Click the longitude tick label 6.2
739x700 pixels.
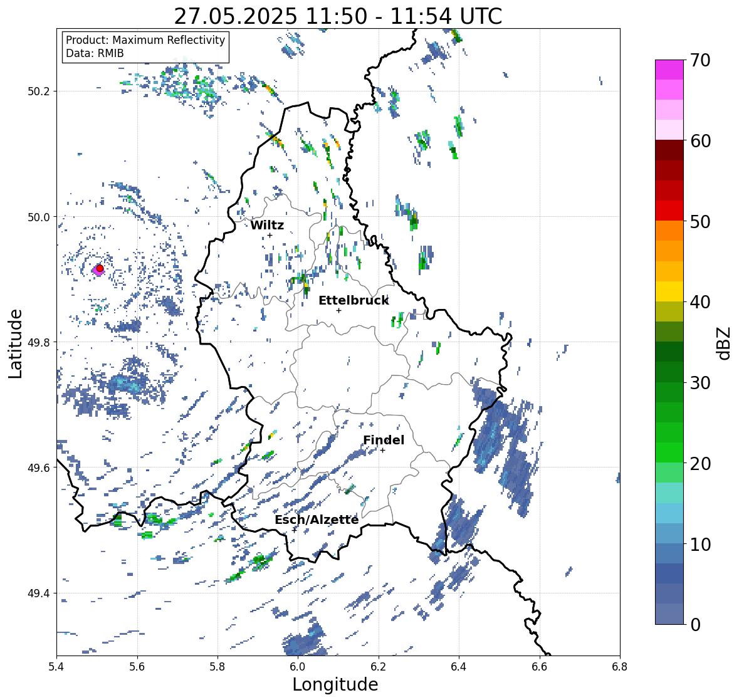tap(379, 667)
